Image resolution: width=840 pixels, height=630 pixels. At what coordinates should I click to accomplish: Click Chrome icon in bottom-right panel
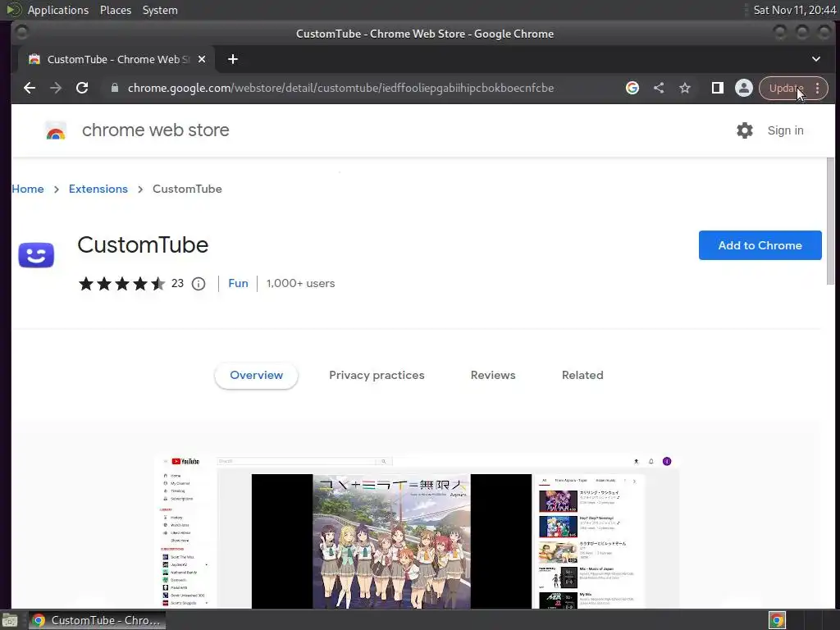tap(777, 620)
